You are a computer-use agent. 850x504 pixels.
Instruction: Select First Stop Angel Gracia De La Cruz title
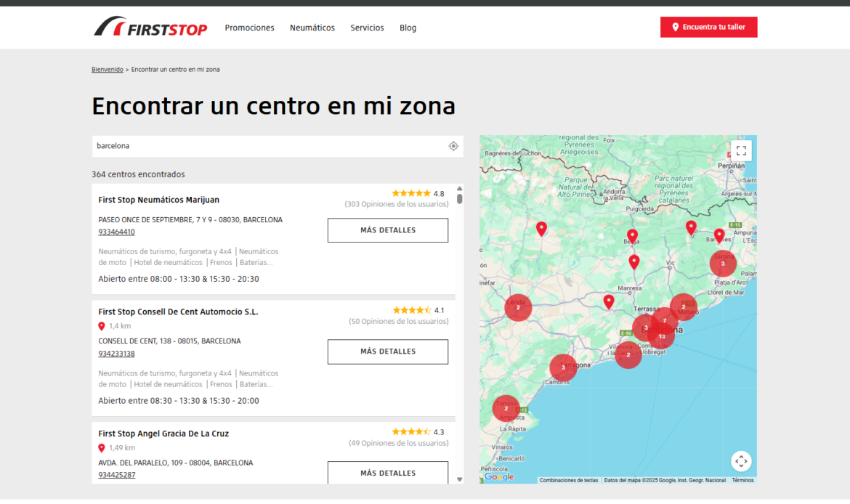click(x=163, y=434)
